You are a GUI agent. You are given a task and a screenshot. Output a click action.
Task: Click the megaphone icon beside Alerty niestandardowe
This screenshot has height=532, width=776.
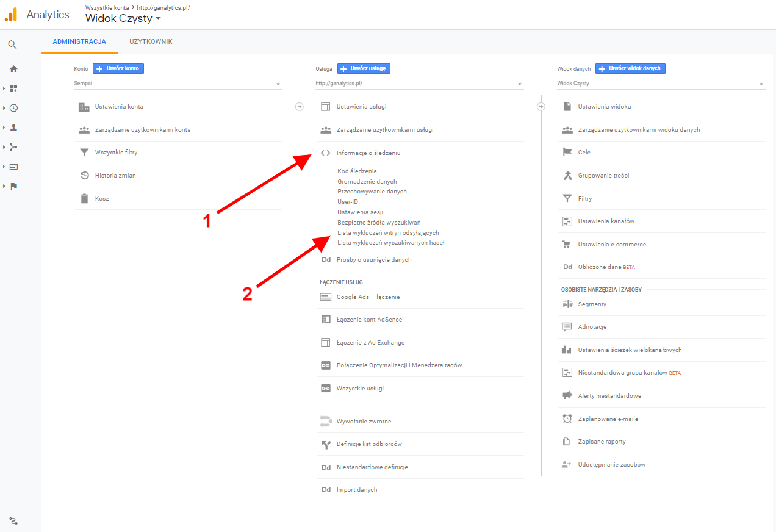click(567, 396)
